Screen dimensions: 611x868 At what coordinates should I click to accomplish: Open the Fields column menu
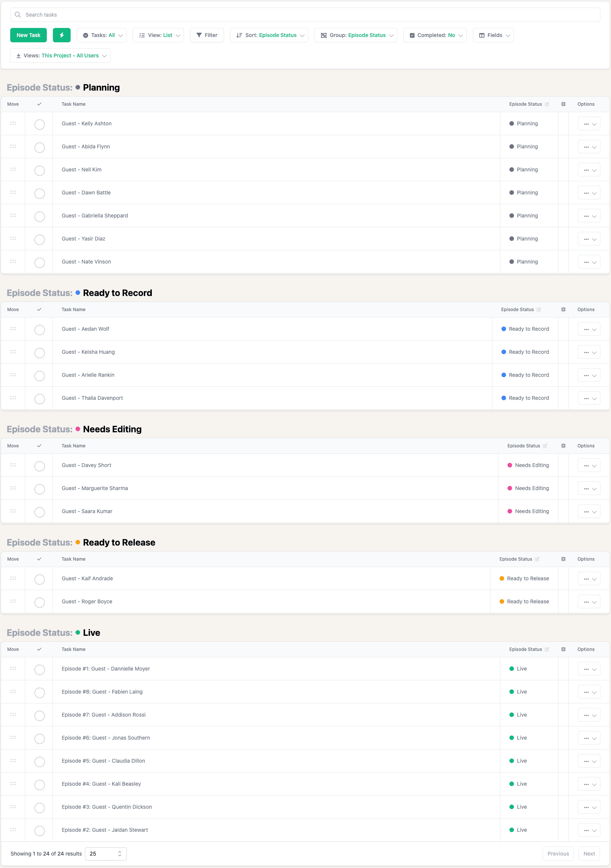(493, 35)
